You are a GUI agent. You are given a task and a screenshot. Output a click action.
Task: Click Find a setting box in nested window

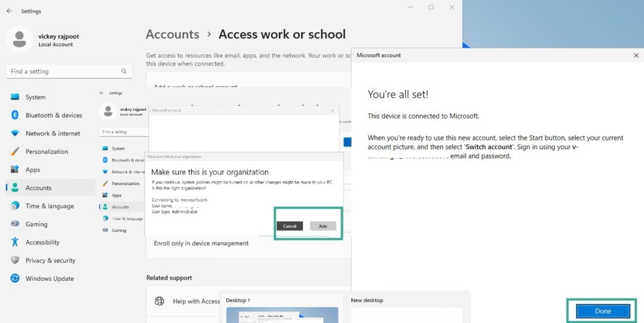click(124, 132)
